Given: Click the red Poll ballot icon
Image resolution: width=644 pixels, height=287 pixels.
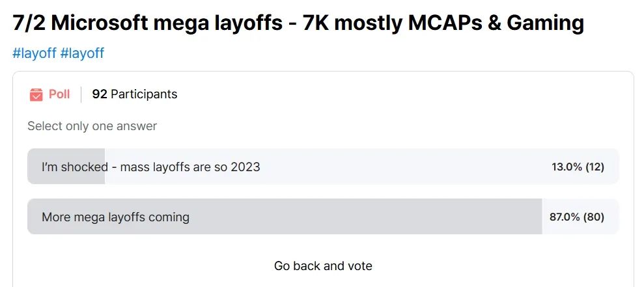Looking at the screenshot, I should tap(36, 94).
